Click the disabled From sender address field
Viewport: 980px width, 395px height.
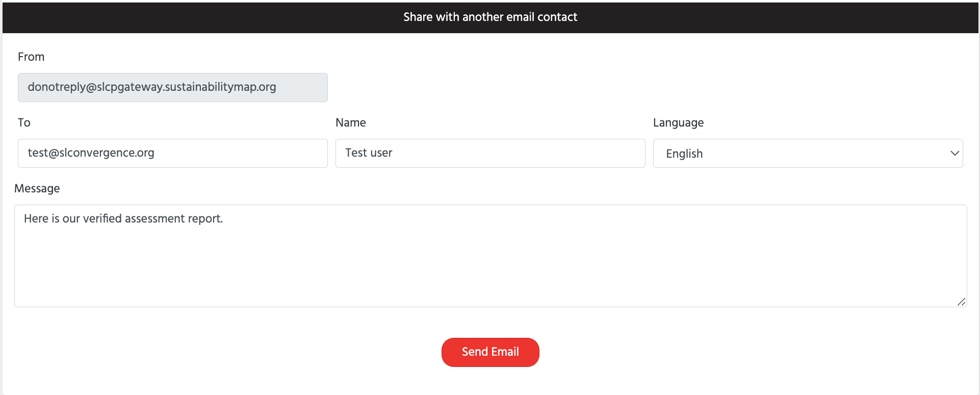(x=172, y=87)
